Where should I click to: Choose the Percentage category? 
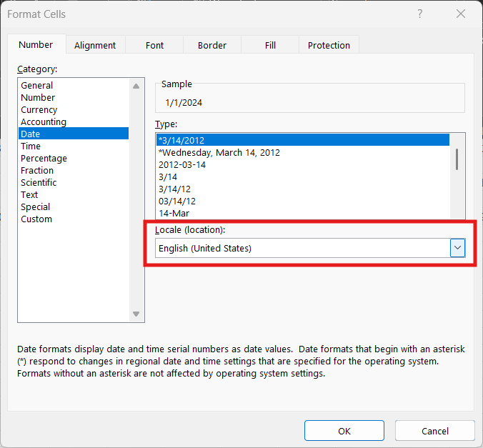[x=44, y=159]
